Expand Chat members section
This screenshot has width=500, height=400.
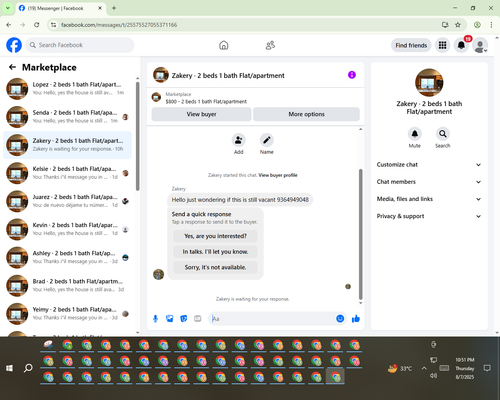(x=429, y=182)
